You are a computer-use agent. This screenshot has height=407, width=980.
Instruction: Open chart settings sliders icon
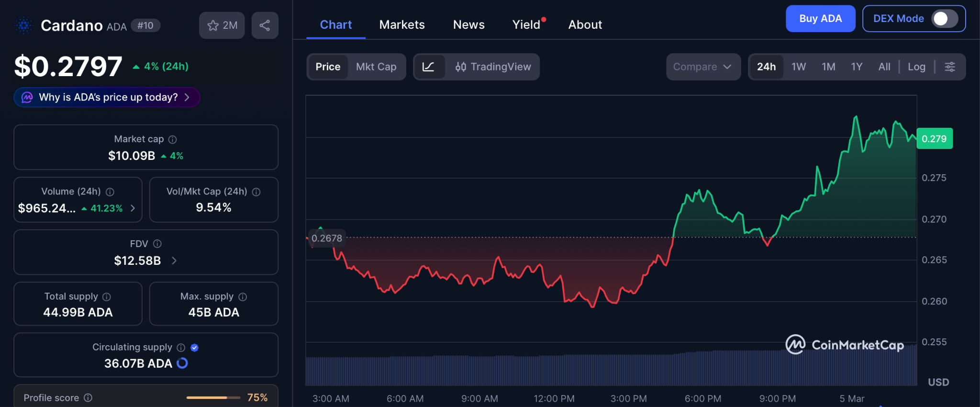point(950,67)
